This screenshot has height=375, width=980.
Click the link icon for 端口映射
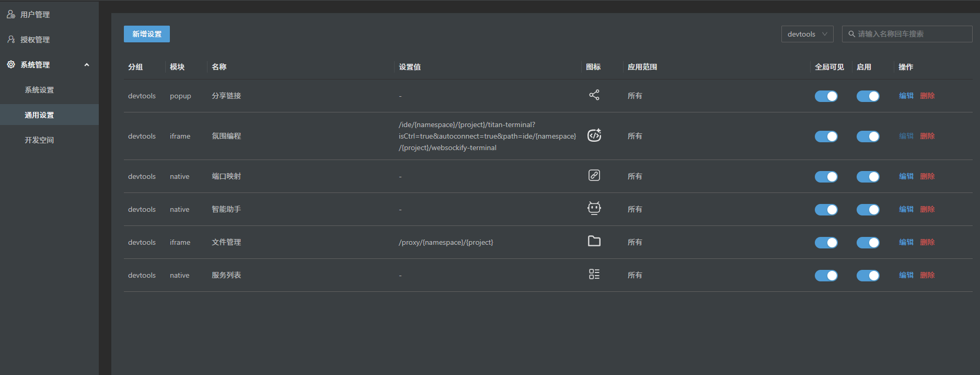point(594,176)
